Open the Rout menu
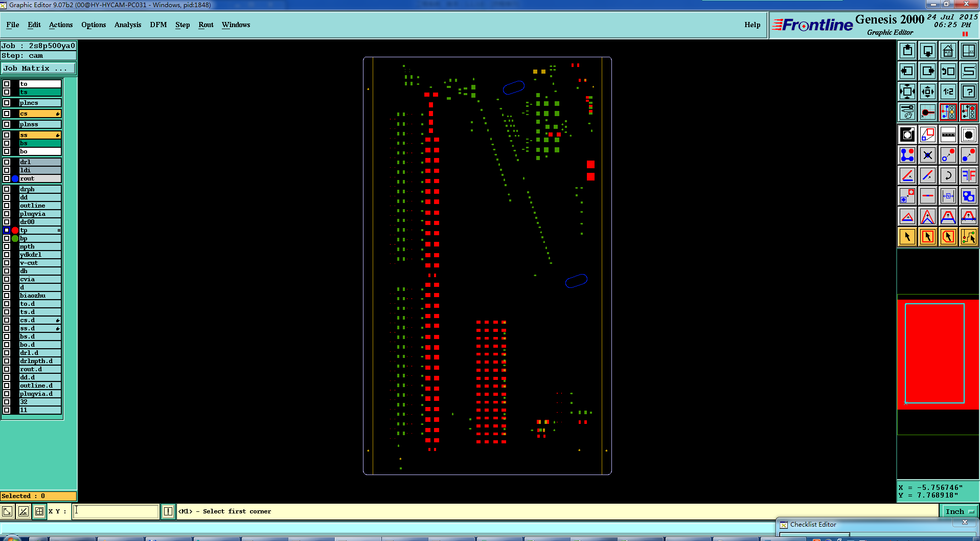 point(206,25)
